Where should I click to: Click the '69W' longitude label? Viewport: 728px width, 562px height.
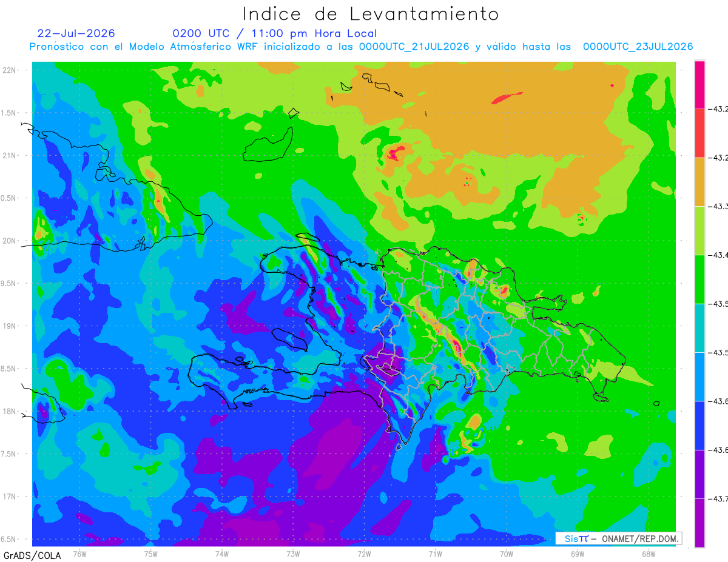tap(578, 554)
